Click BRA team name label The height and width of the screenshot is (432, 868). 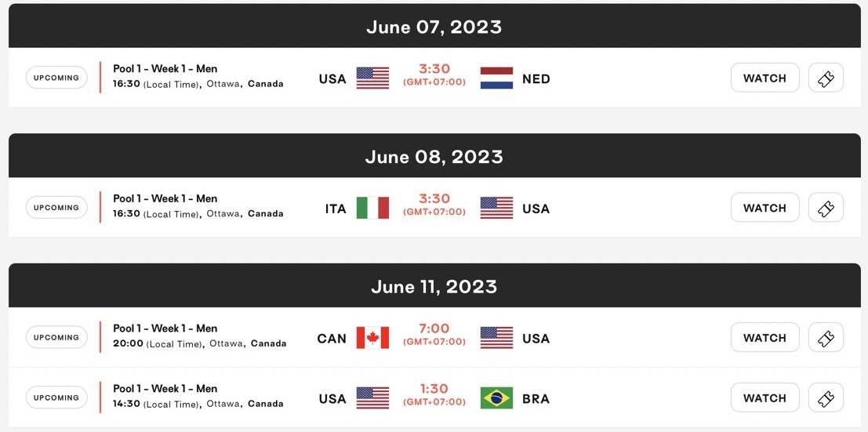click(x=536, y=399)
